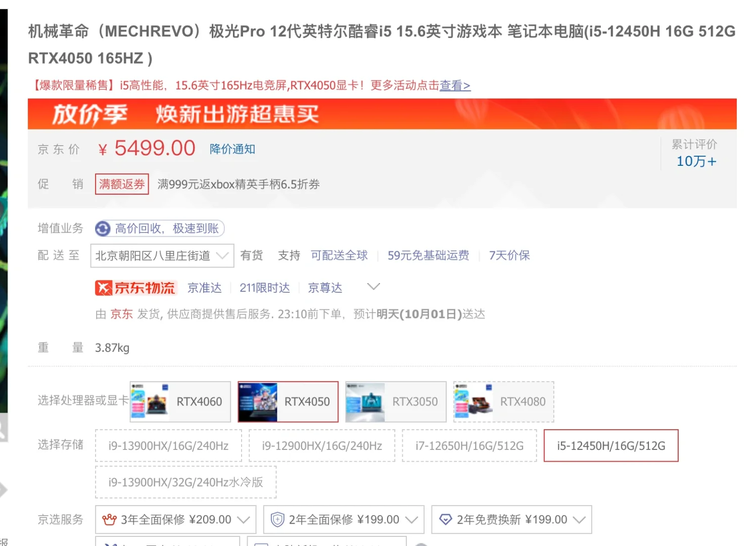Choose the i5-12450H/16G/512G configuration
Screen dimensions: 756x546
tap(611, 446)
